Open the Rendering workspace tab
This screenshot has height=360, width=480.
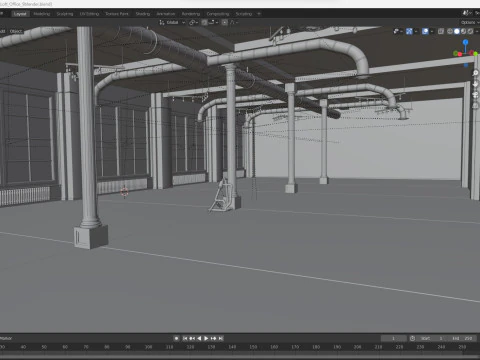click(x=191, y=14)
